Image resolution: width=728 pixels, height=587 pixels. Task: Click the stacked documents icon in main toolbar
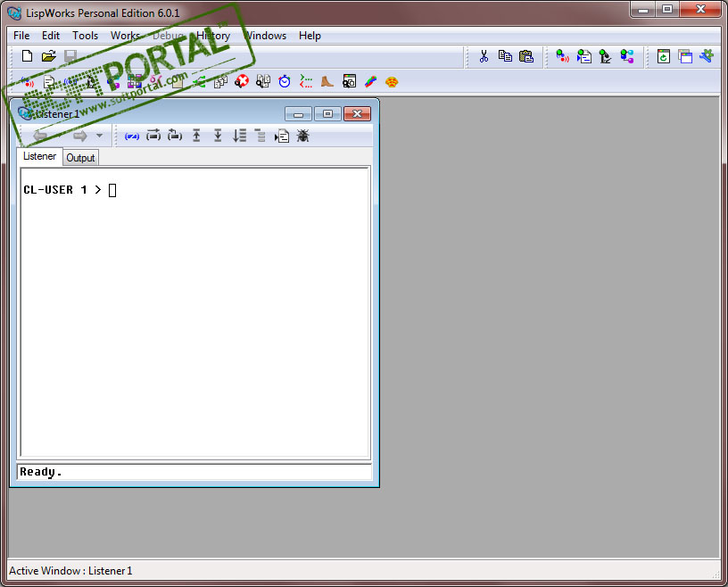coord(220,82)
